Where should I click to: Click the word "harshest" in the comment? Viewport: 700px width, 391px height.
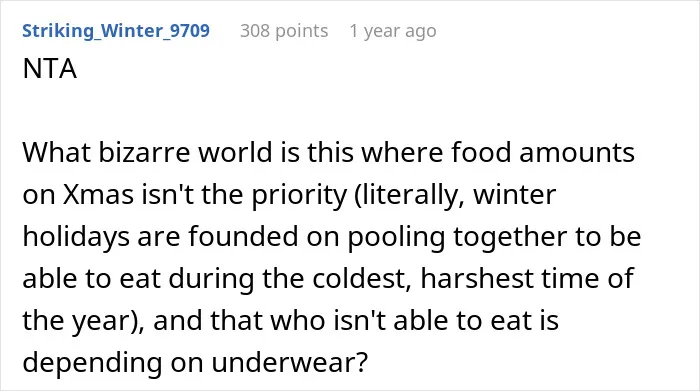(x=477, y=279)
